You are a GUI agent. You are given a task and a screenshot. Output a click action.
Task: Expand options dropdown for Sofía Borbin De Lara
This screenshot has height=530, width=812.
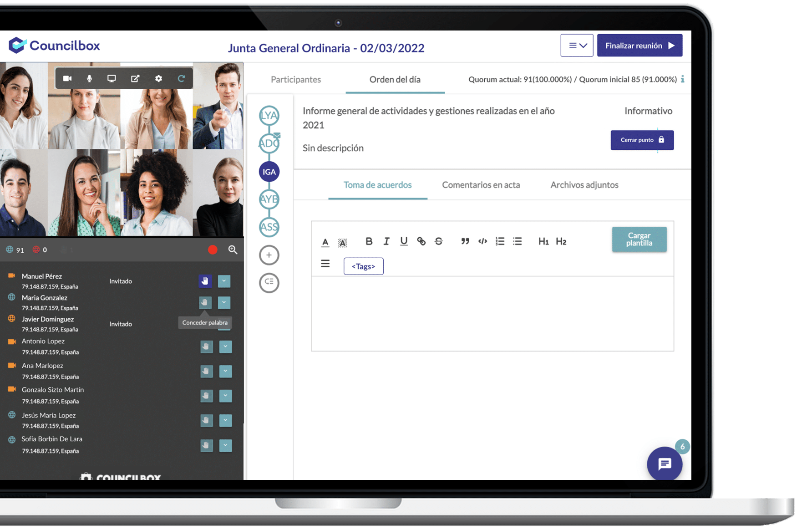click(x=225, y=445)
